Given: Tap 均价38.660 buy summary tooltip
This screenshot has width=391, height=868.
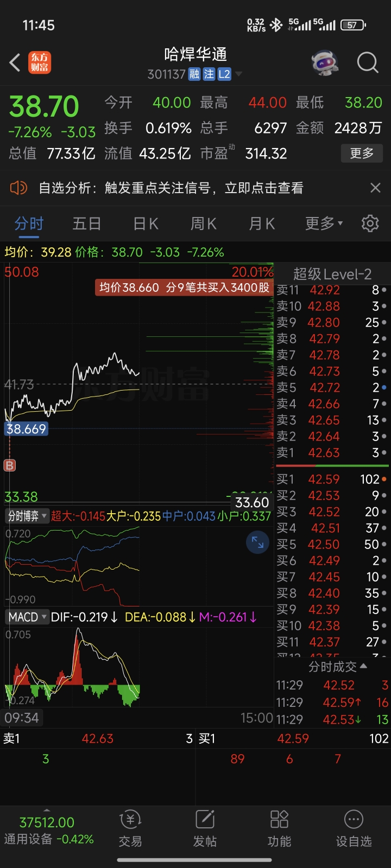Looking at the screenshot, I should coord(184,288).
